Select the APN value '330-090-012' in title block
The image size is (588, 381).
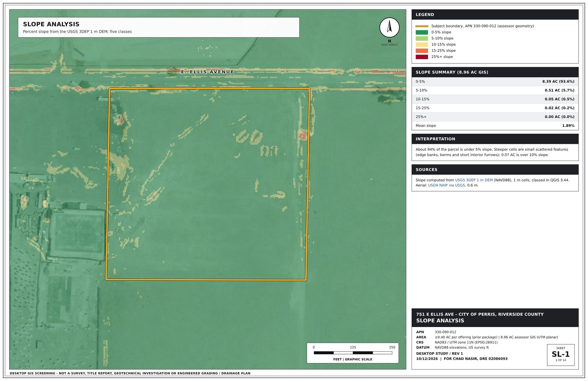pyautogui.click(x=445, y=332)
